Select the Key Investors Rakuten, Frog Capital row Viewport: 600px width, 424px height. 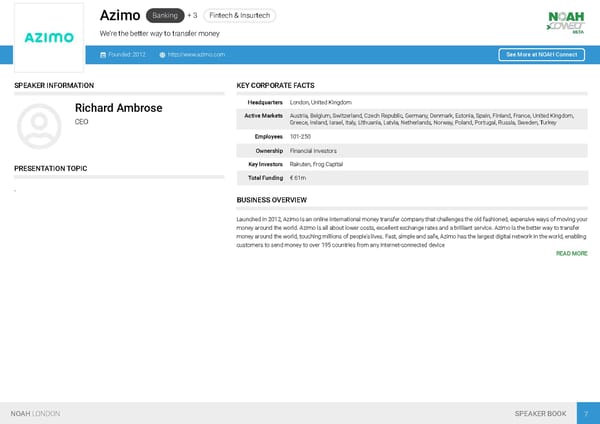[412, 164]
